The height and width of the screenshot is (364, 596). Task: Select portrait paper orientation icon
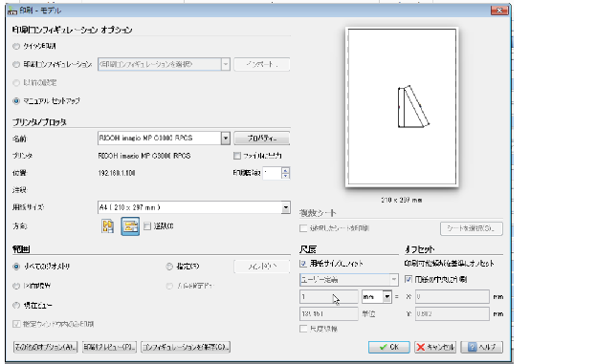click(108, 226)
